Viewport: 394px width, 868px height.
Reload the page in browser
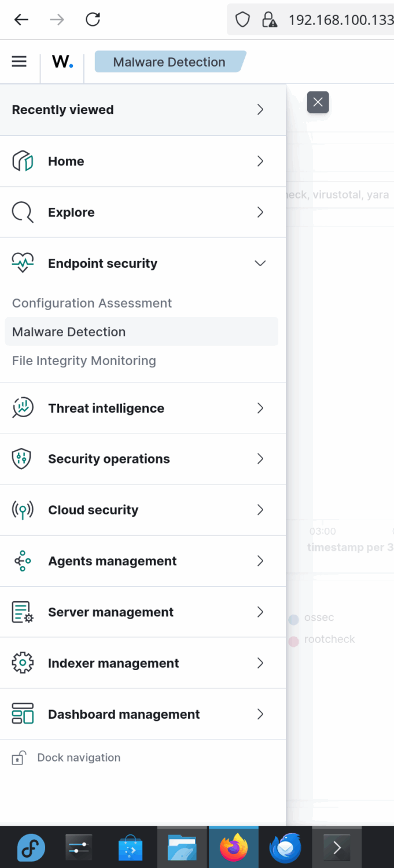pyautogui.click(x=93, y=20)
